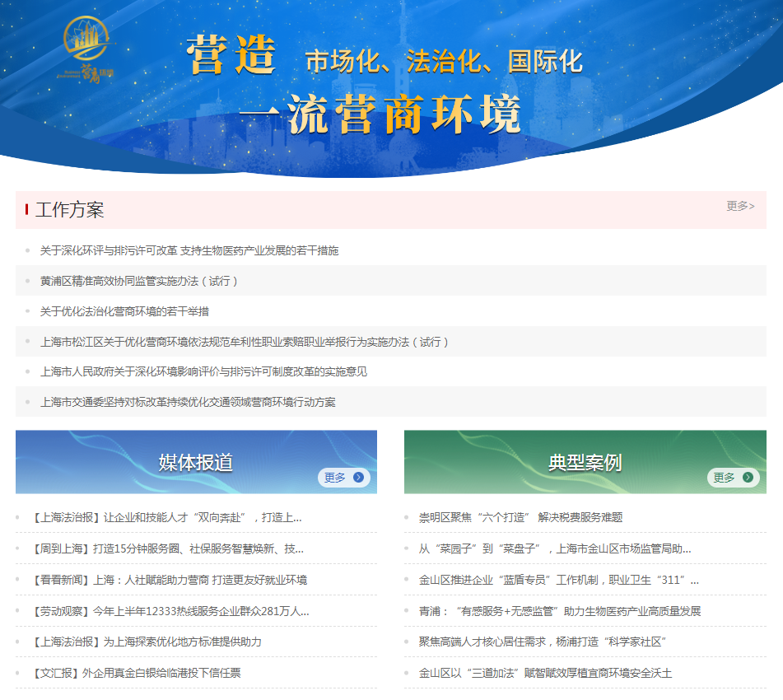
Task: Open article on 深化环评与排污许可改革 生物医药
Action: pyautogui.click(x=189, y=250)
